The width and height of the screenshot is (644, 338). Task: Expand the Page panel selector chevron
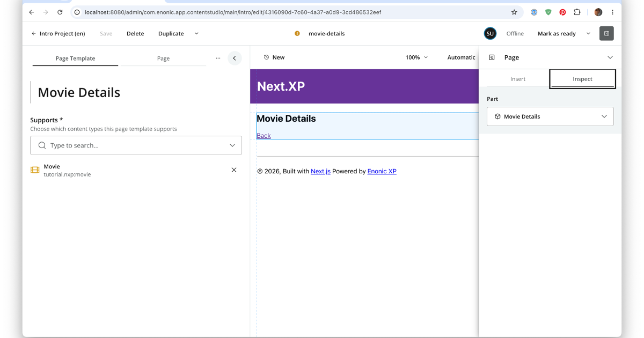[x=610, y=57]
